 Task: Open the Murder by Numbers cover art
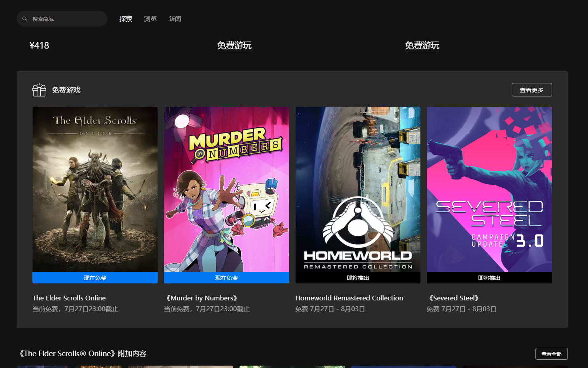tap(226, 189)
